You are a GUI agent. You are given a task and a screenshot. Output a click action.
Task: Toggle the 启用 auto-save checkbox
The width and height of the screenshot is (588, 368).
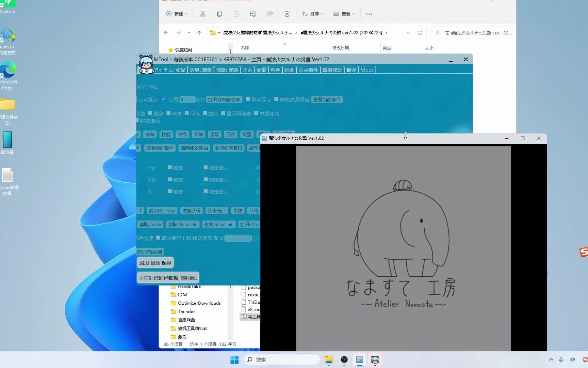pyautogui.click(x=164, y=99)
